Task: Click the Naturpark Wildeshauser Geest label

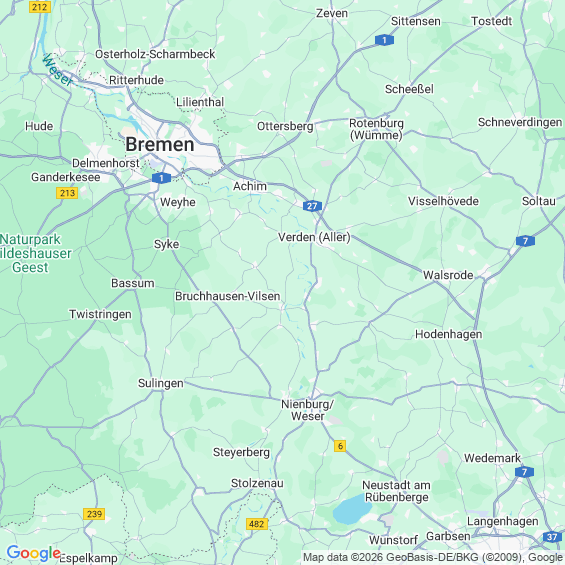Action: 35,253
